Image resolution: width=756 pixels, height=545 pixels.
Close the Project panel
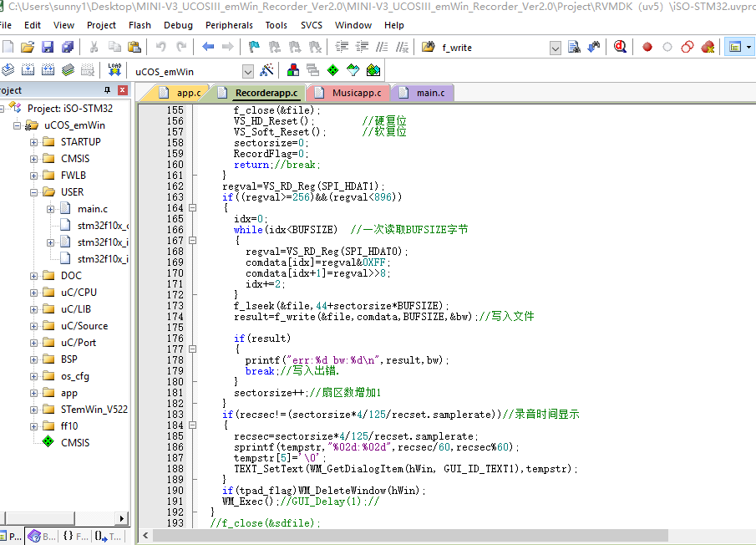(123, 90)
